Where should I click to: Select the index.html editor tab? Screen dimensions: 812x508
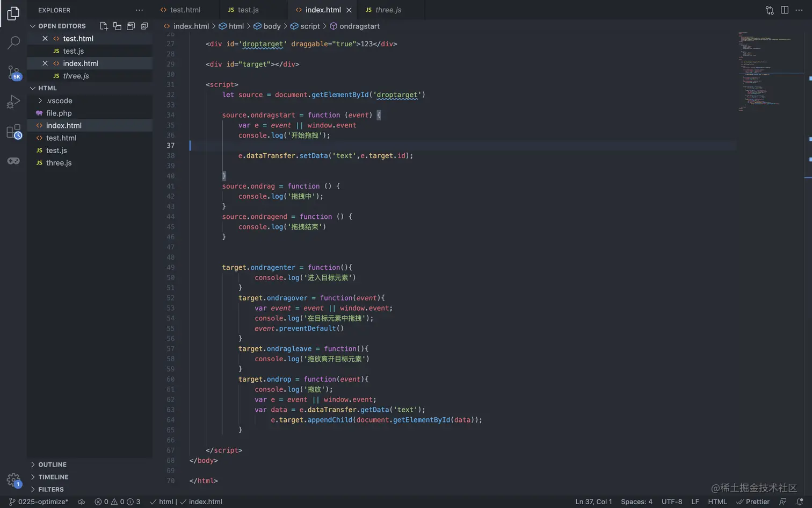pos(323,10)
